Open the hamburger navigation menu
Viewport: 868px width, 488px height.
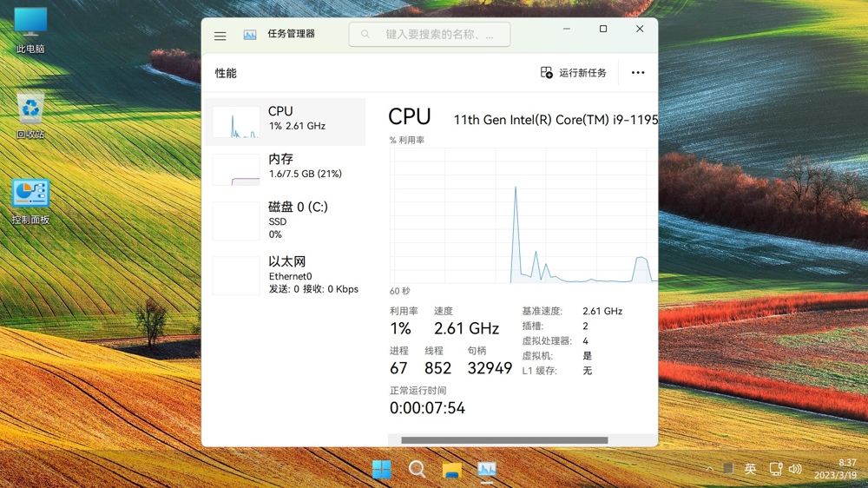pyautogui.click(x=220, y=36)
